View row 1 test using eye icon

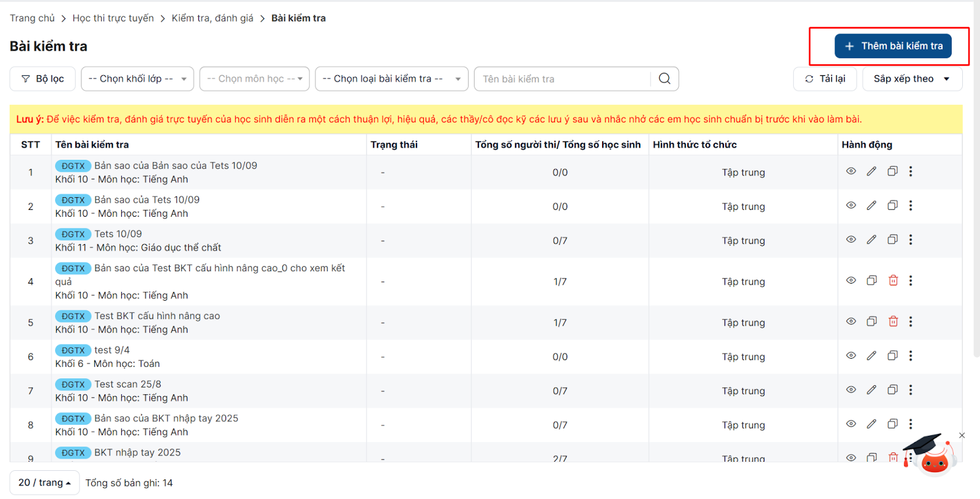[x=851, y=171]
